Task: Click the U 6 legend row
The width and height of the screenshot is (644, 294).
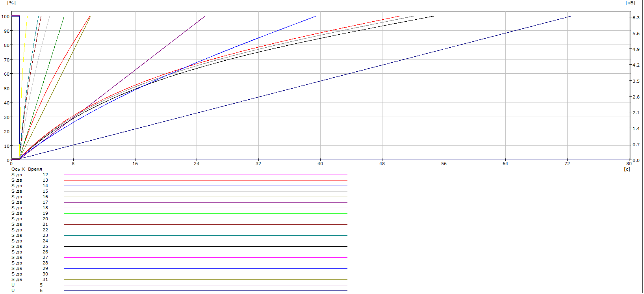Action: coord(27,290)
